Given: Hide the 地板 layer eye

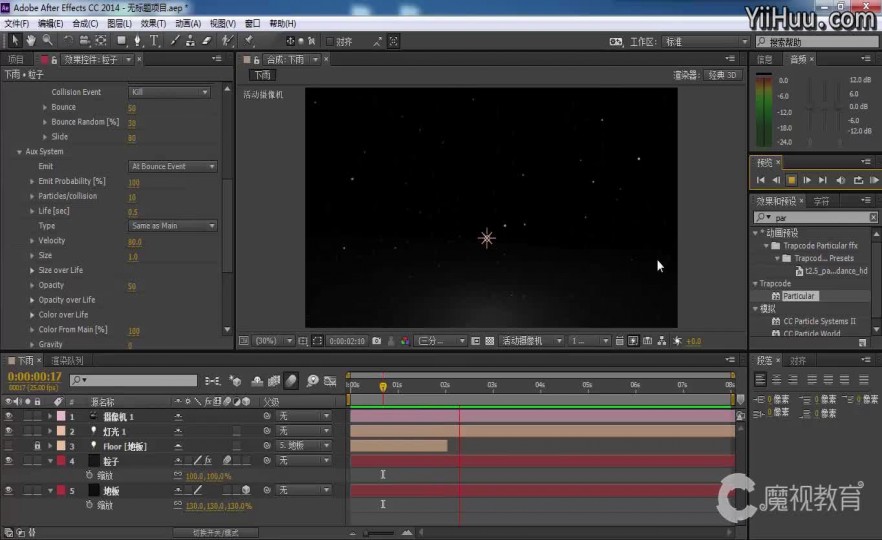Looking at the screenshot, I should (8, 490).
